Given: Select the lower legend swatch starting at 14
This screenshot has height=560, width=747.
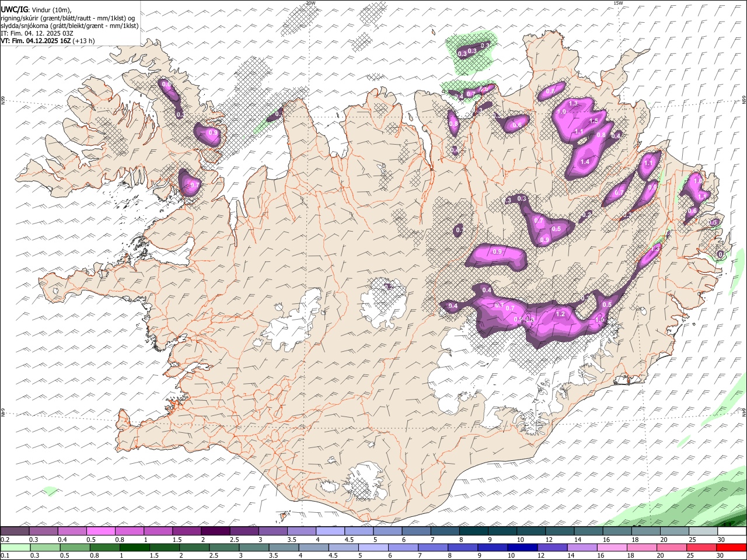Looking at the screenshot, I should [581, 548].
